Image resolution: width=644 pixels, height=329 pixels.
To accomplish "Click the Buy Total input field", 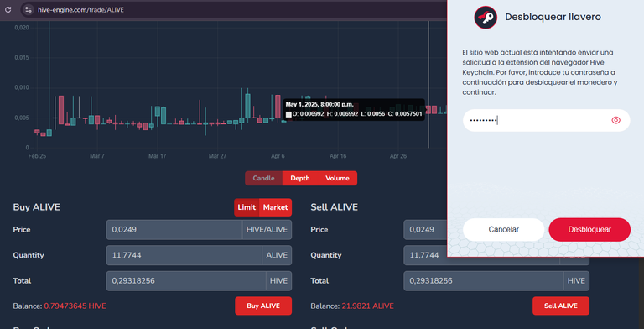I will tap(186, 281).
